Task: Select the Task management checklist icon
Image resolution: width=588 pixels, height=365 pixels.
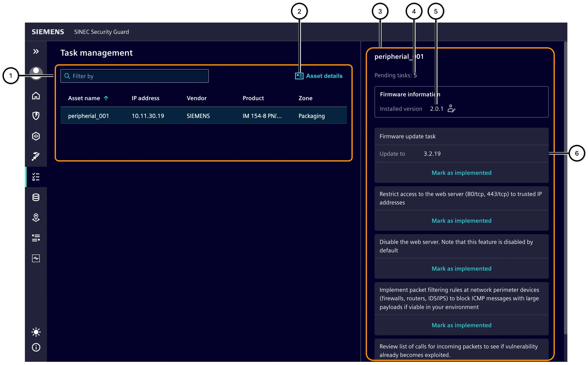Action: [x=36, y=177]
